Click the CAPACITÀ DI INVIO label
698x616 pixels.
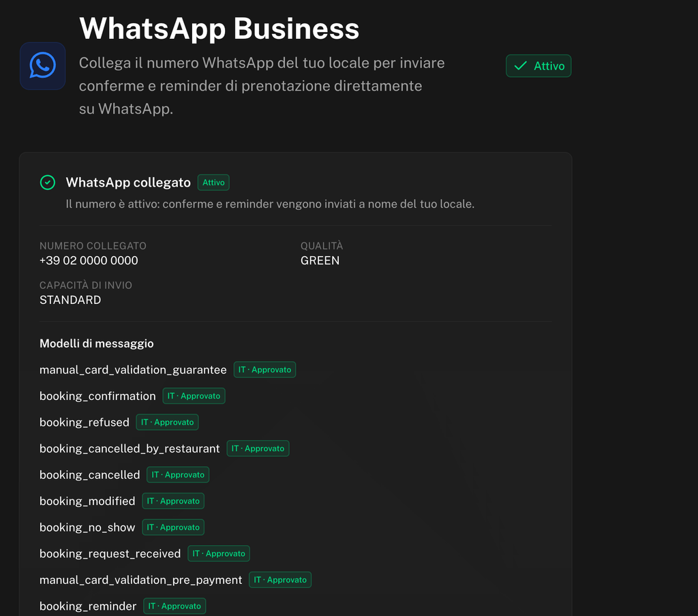pos(85,286)
